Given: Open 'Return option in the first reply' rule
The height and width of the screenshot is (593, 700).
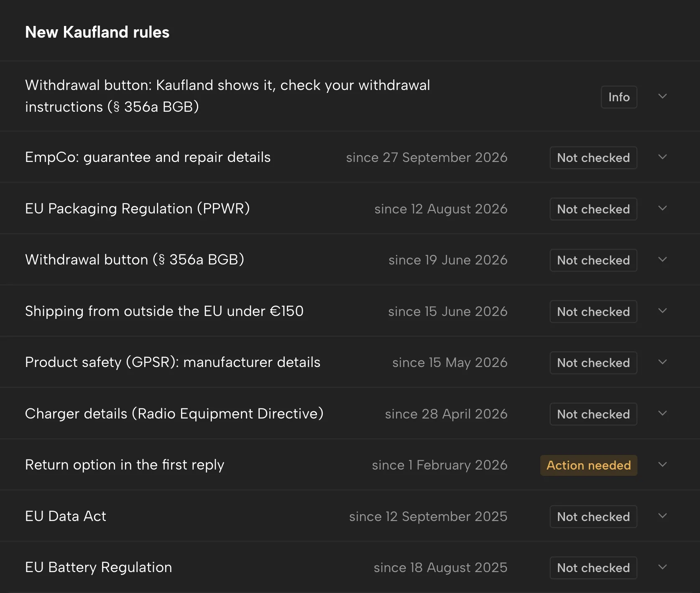Looking at the screenshot, I should click(x=125, y=465).
